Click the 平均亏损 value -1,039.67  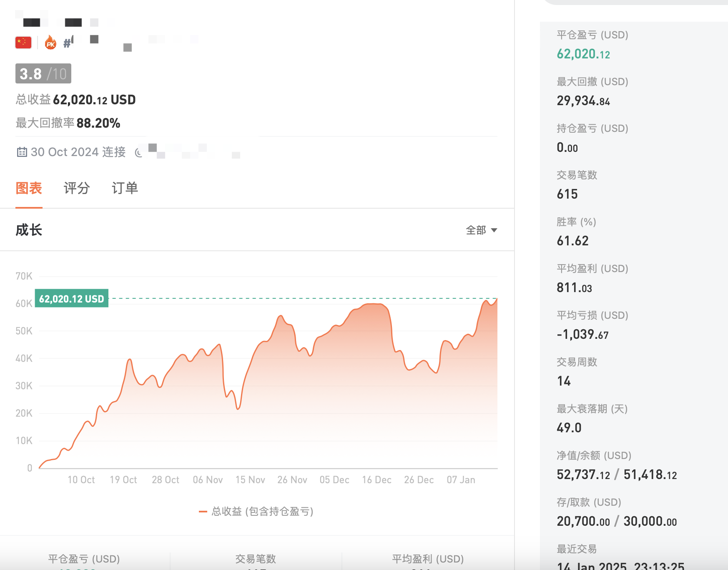click(x=583, y=334)
